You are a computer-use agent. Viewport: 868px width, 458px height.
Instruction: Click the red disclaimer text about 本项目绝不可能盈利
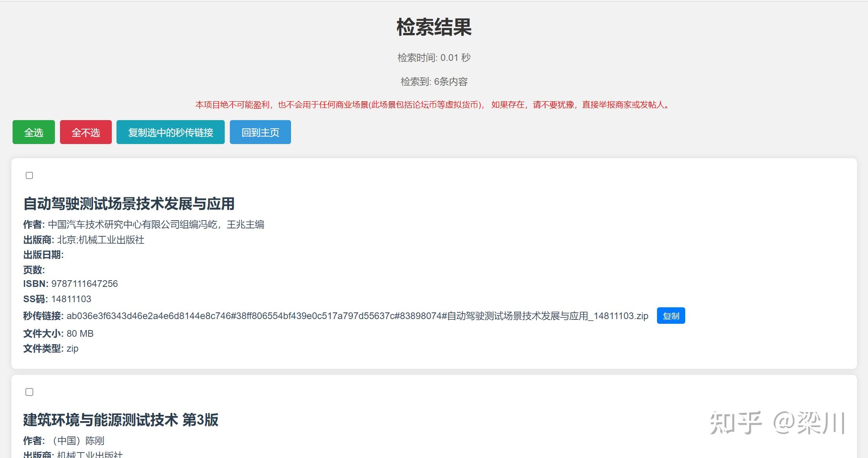click(431, 105)
